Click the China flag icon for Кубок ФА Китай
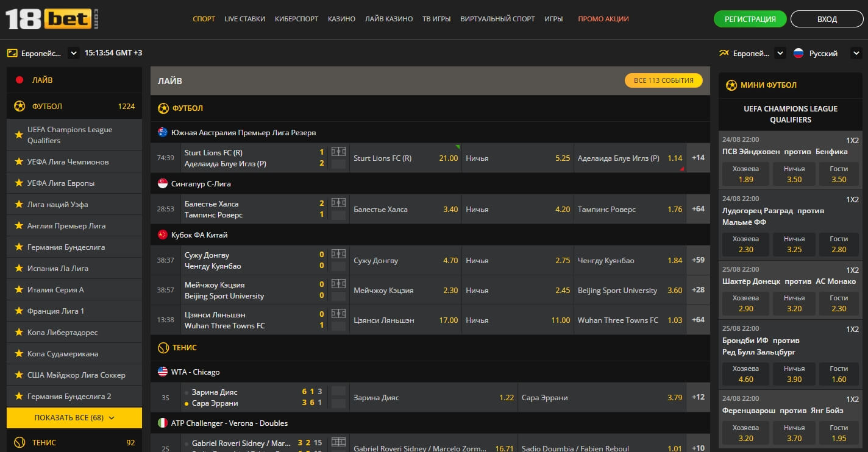Screen dimensions: 868x452 pyautogui.click(x=163, y=235)
